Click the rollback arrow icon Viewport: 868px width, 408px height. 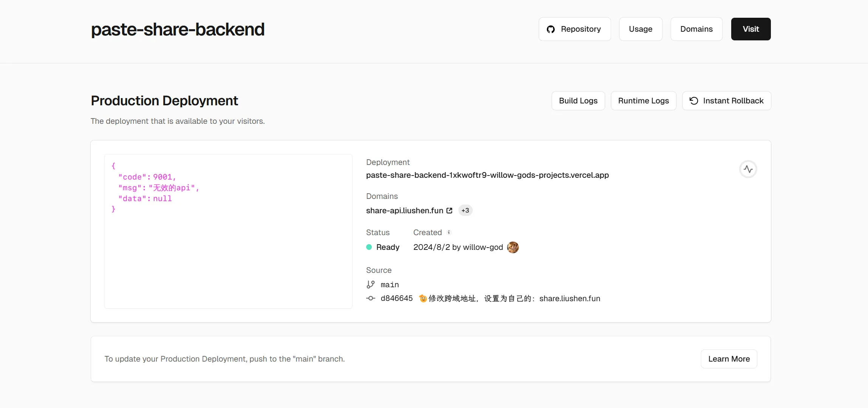[x=694, y=101]
